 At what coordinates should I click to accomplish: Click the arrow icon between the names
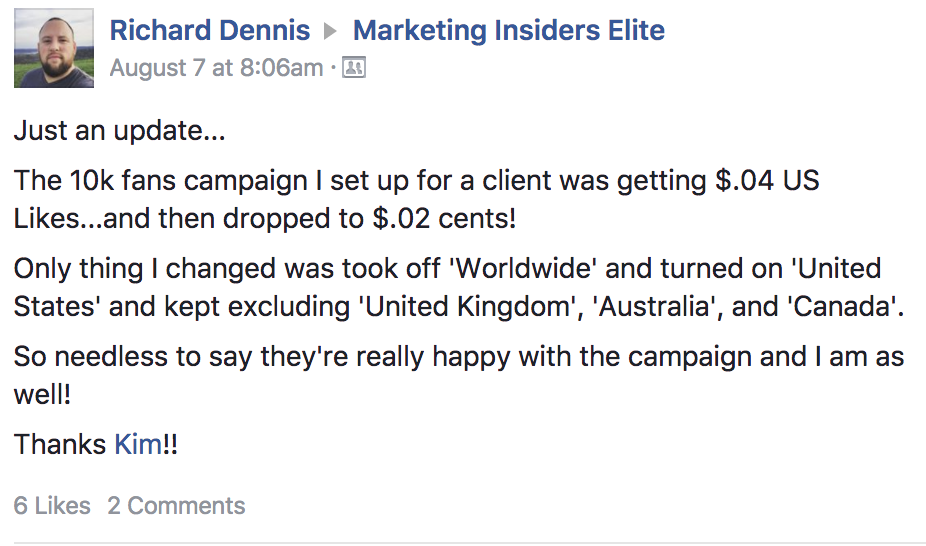click(x=332, y=32)
